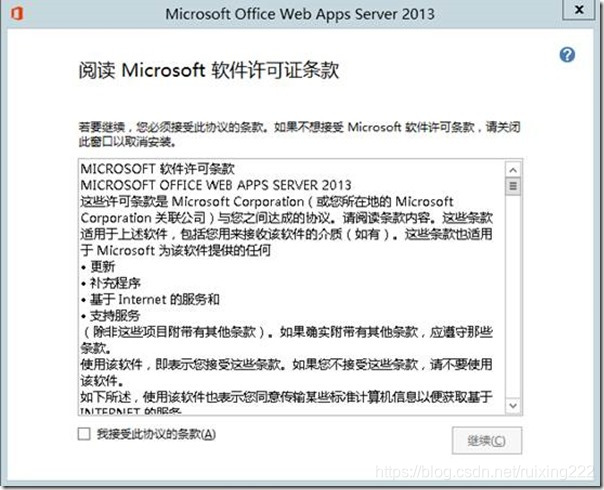604x490 pixels.
Task: Check the 我接受此协议的条款 checkbox
Action: click(x=84, y=434)
